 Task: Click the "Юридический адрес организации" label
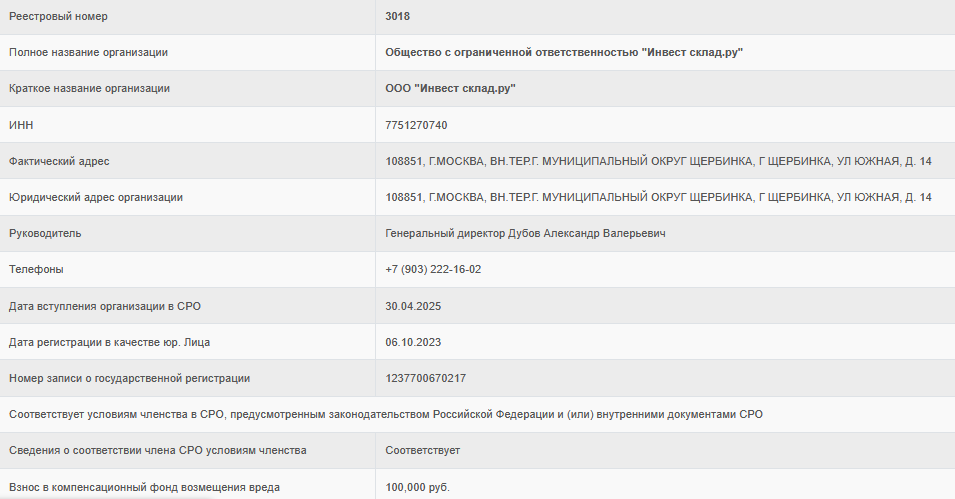96,197
